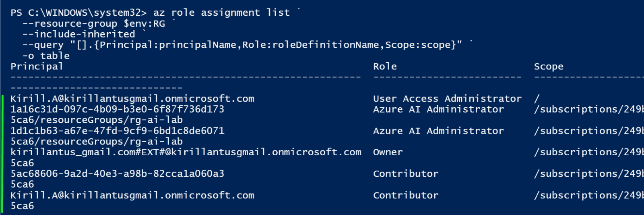
Task: Click the 'az role assignment list' command
Action: coord(221,13)
